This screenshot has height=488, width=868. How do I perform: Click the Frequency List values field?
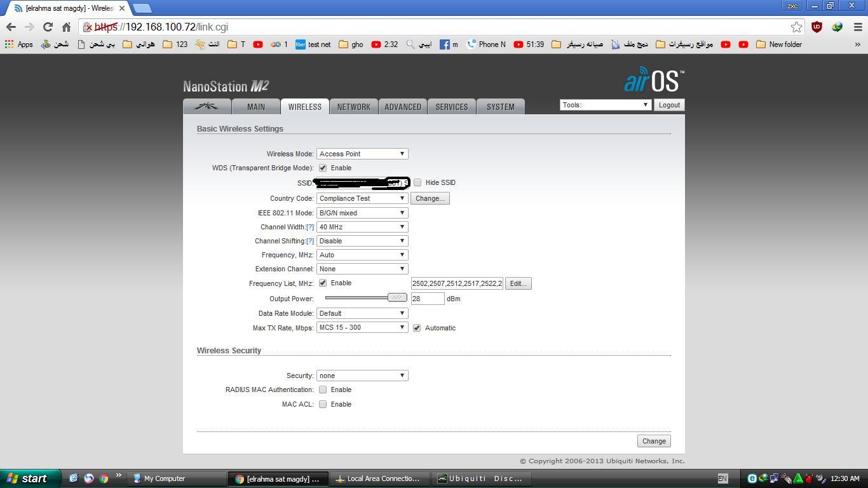[x=457, y=283]
